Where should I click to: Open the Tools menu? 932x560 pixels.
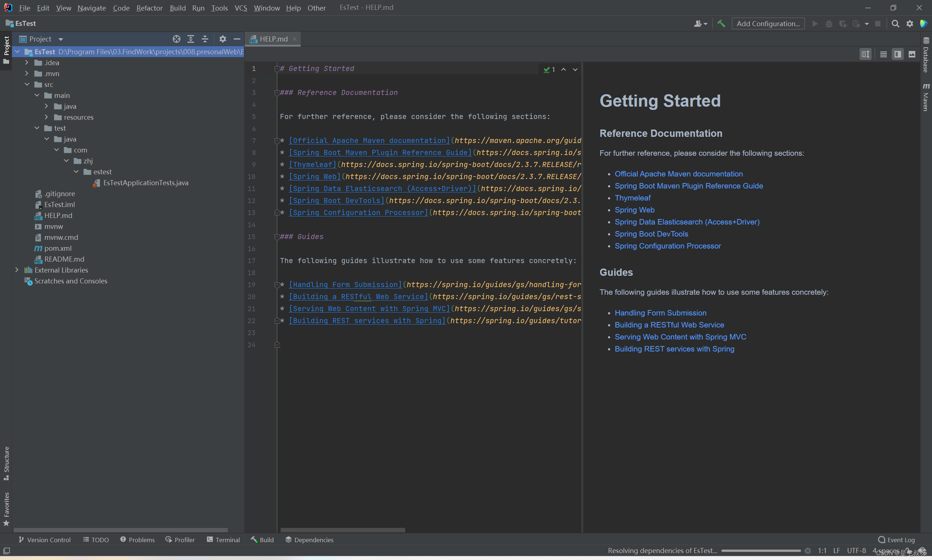click(219, 8)
